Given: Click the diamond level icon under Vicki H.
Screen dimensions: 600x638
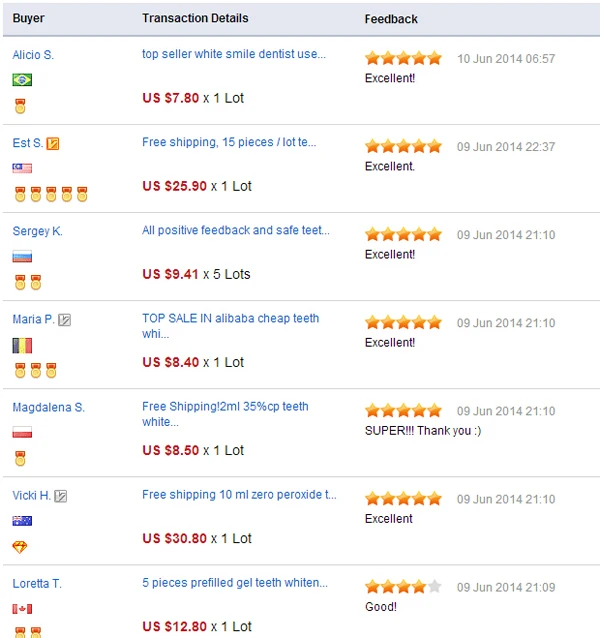Looking at the screenshot, I should (x=20, y=547).
